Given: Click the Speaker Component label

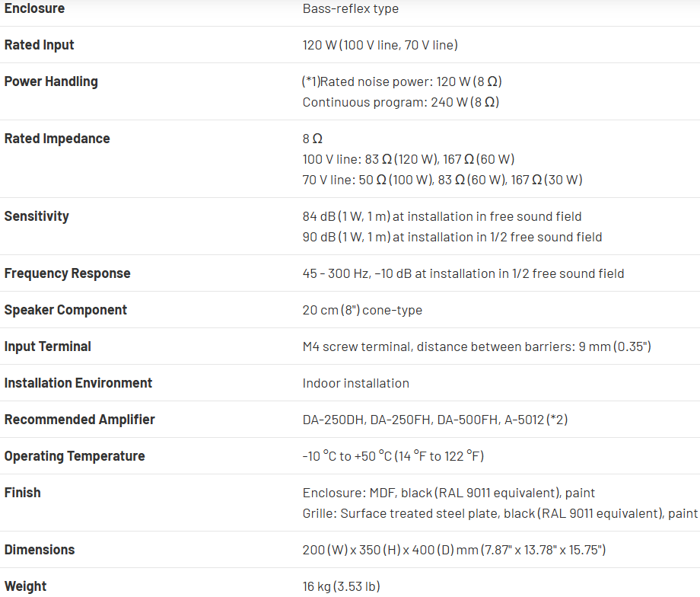Looking at the screenshot, I should pyautogui.click(x=65, y=310).
